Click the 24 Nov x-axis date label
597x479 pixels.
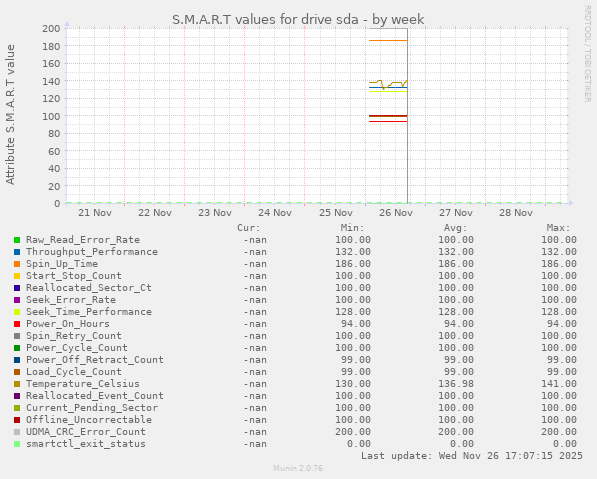click(275, 212)
